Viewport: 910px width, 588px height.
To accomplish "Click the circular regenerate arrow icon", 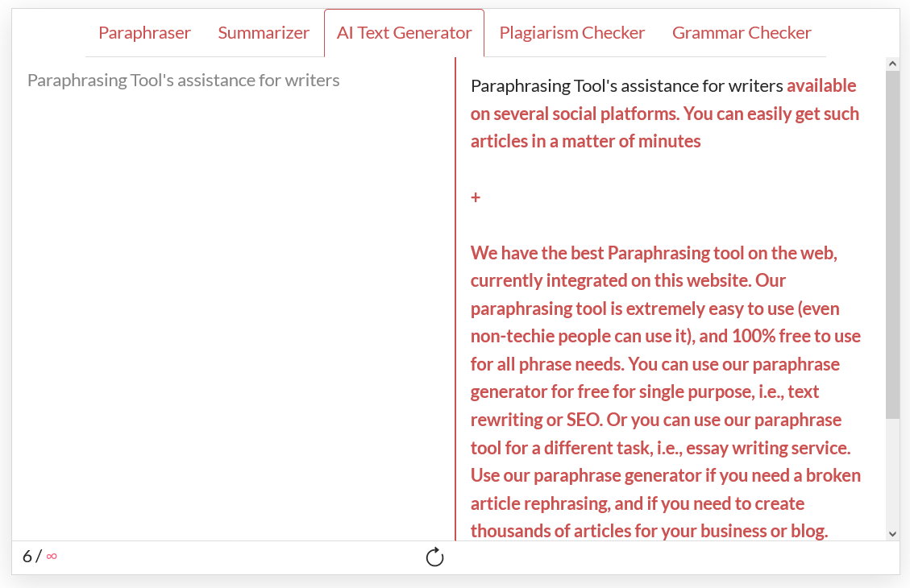I will 434,557.
